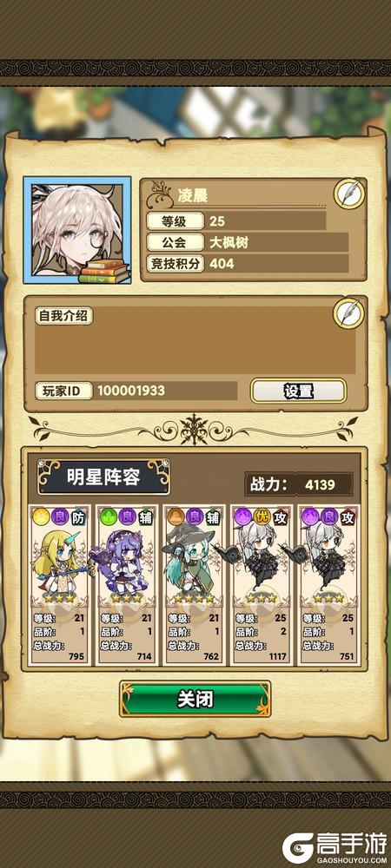391x868 pixels.
Task: Tap the 攻 attack role badge on fifth hero
Action: tap(348, 516)
